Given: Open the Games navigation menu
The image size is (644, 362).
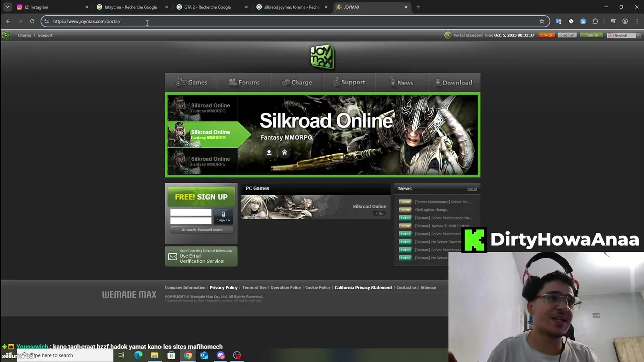Looking at the screenshot, I should coord(191,82).
